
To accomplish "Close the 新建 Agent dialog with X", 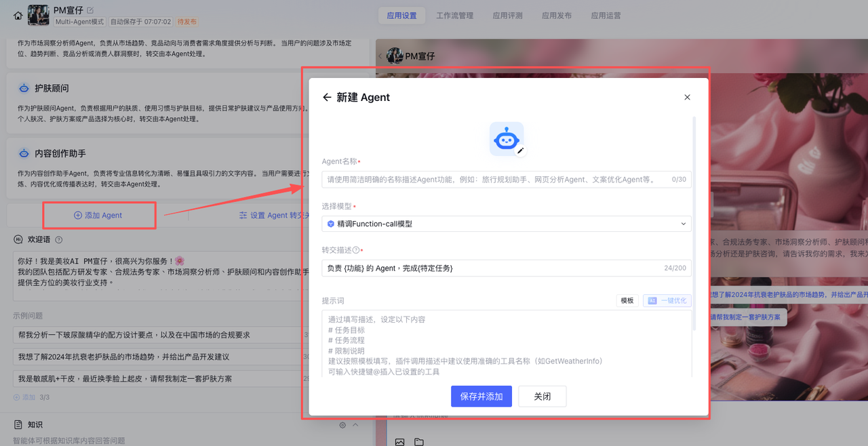I will point(687,98).
